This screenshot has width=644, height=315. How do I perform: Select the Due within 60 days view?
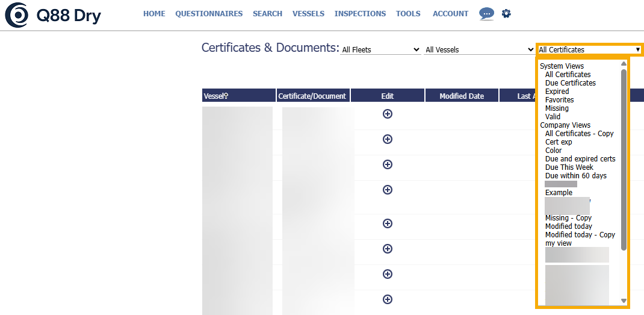click(x=576, y=176)
